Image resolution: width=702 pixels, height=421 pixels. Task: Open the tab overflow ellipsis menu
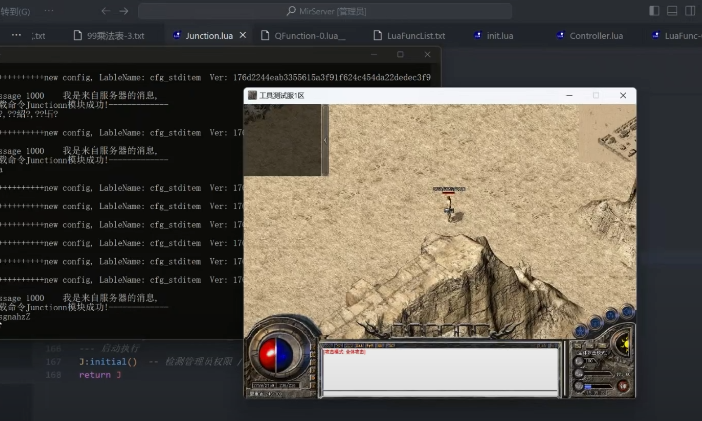click(16, 35)
